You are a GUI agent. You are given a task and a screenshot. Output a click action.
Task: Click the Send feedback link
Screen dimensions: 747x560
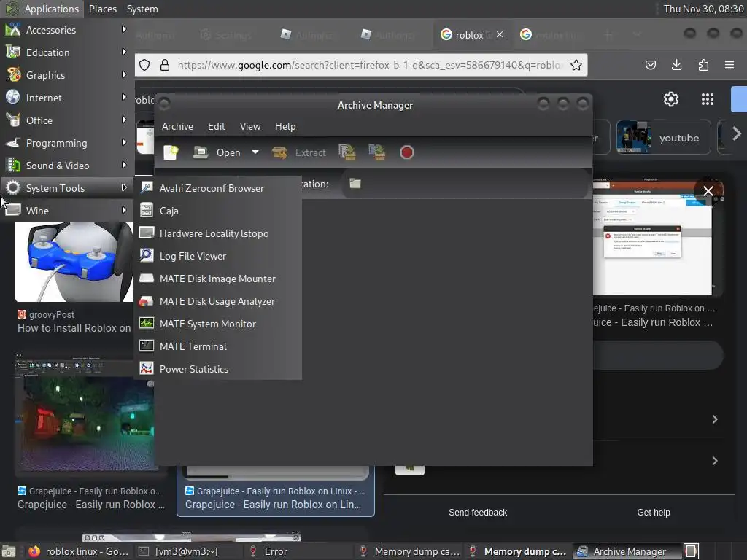tap(478, 513)
